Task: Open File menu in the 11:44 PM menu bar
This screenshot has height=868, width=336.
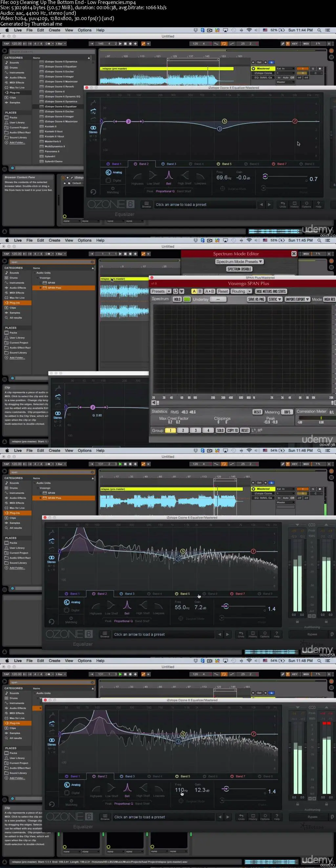Action: coord(30,30)
